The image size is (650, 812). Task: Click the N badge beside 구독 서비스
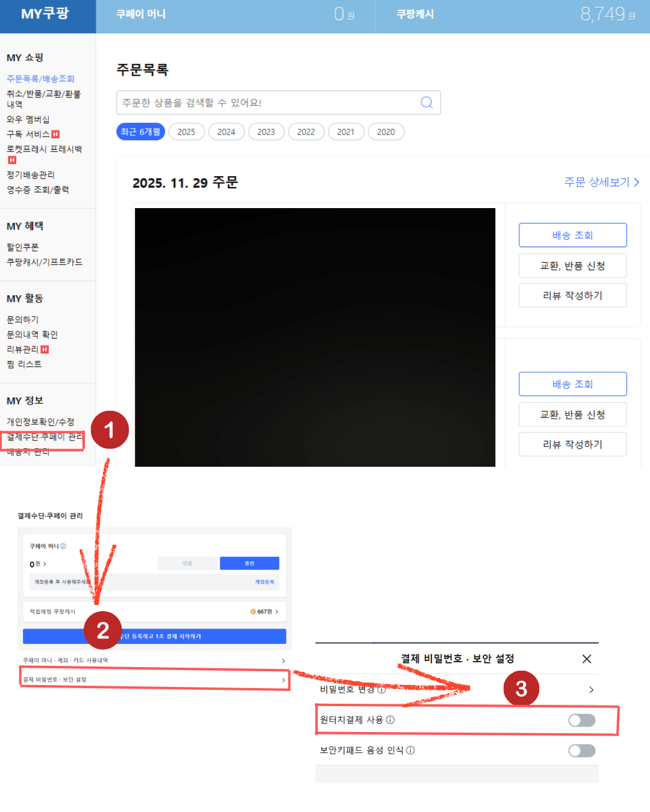click(x=55, y=134)
